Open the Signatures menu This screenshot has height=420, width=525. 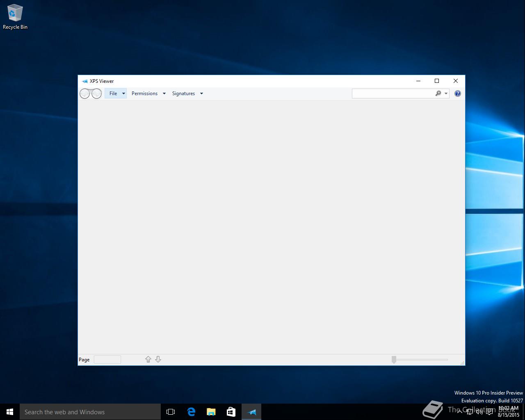click(183, 94)
